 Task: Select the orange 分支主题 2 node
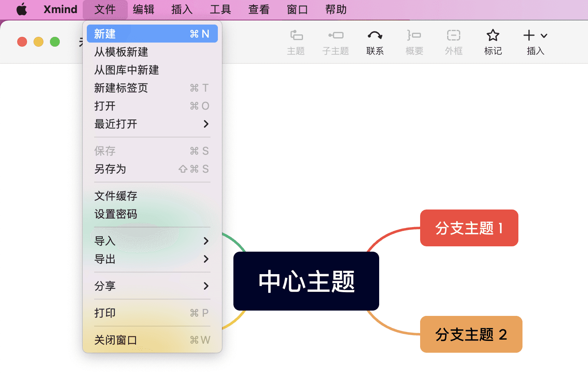tap(471, 334)
